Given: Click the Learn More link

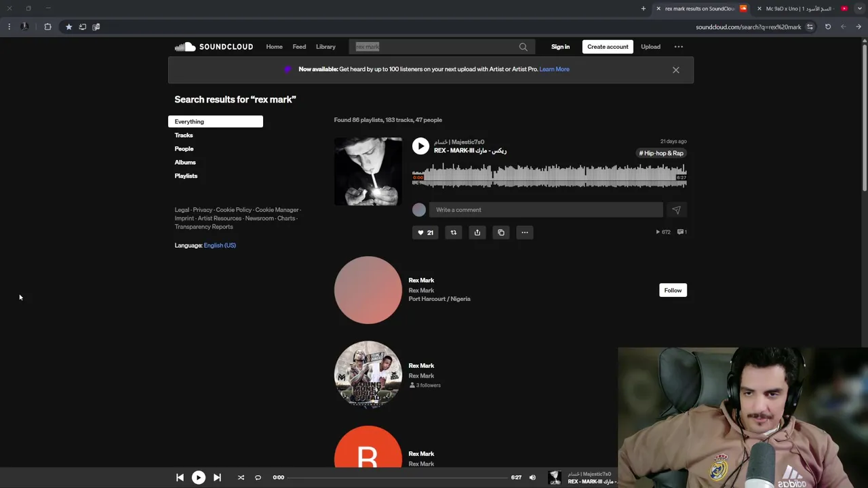Looking at the screenshot, I should (x=554, y=69).
